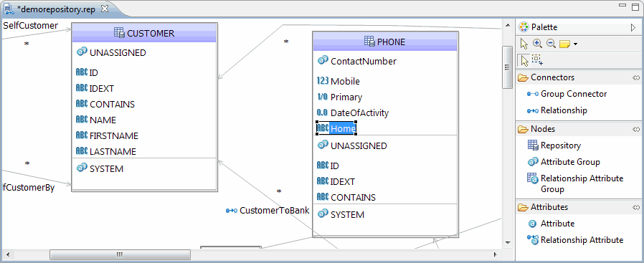Click the vertical scrollbar thumb

508,67
